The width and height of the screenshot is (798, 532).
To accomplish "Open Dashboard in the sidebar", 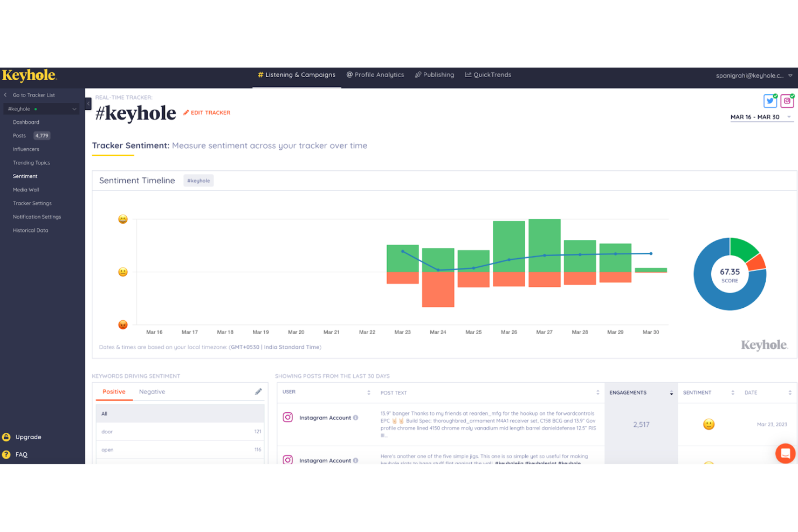I will (x=26, y=122).
